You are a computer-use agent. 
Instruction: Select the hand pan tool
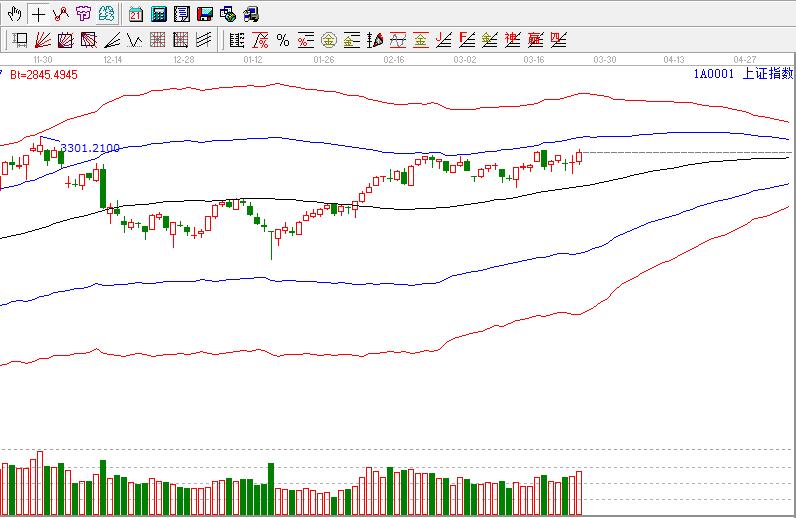14,14
